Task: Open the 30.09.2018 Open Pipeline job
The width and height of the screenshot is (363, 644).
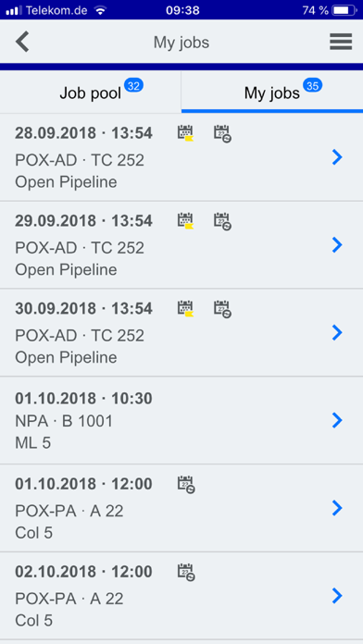Action: tap(181, 333)
